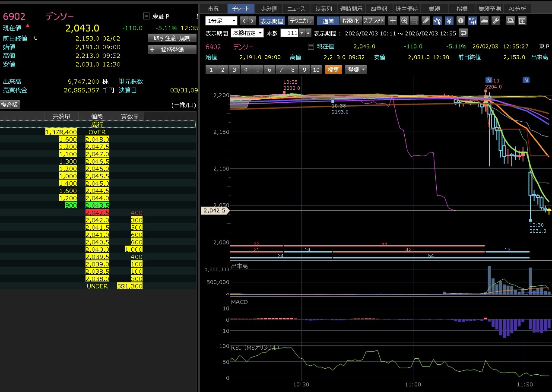This screenshot has height=392, width=552.
Task: Click the 銘柄登録 button
Action: (172, 50)
